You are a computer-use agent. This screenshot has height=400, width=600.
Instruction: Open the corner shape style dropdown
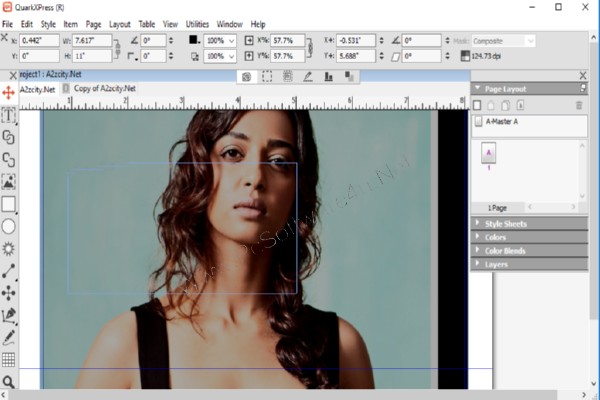pos(133,57)
